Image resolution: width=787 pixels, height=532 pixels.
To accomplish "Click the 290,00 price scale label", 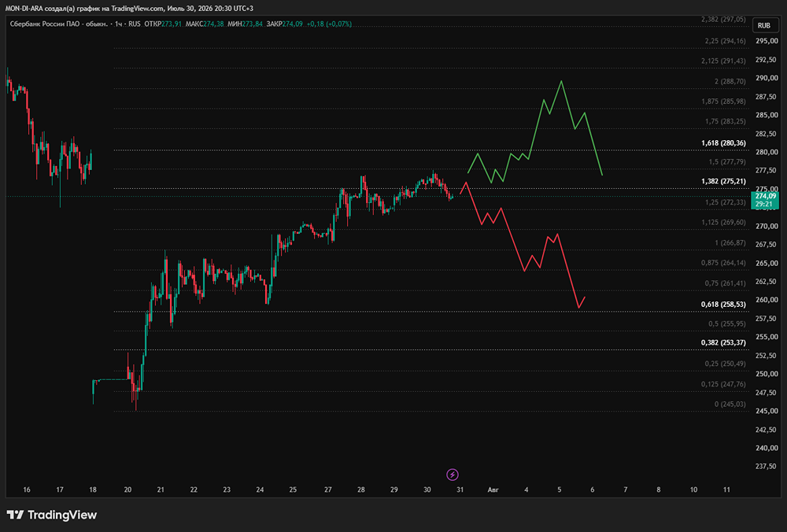I will pyautogui.click(x=767, y=78).
